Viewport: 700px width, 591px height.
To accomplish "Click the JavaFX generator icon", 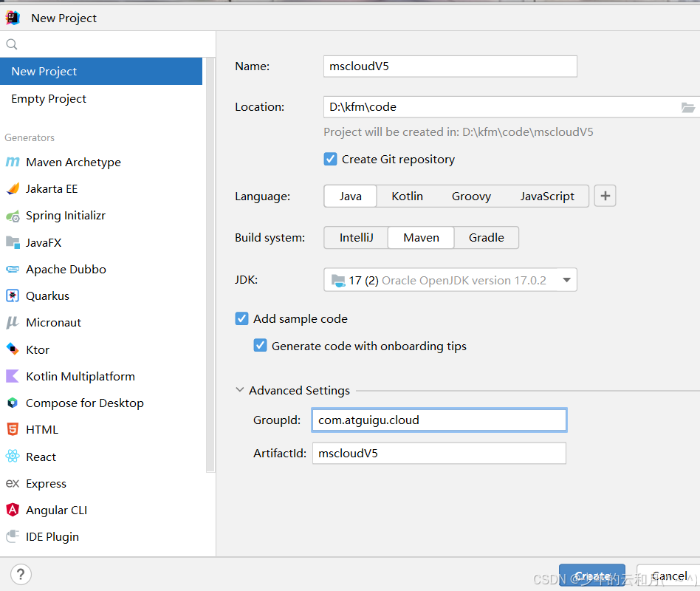I will 13,242.
